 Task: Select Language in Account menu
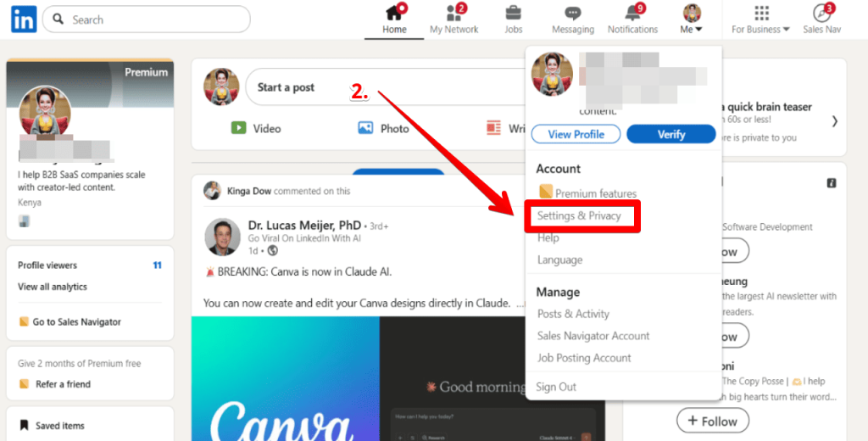[x=559, y=260]
